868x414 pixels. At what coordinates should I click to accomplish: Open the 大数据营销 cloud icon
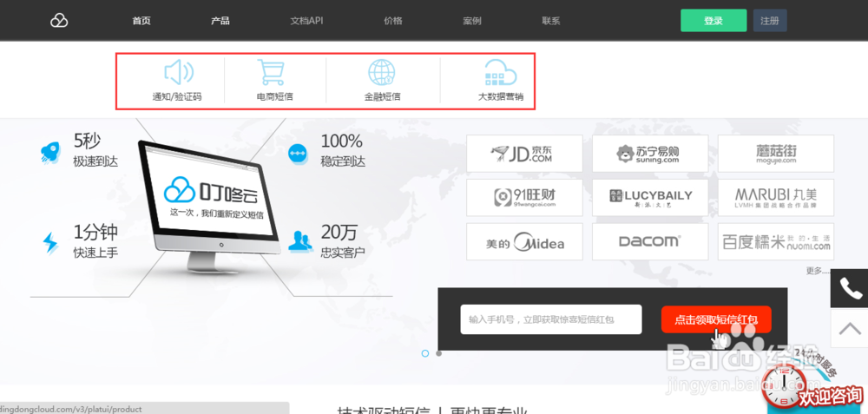pyautogui.click(x=500, y=72)
